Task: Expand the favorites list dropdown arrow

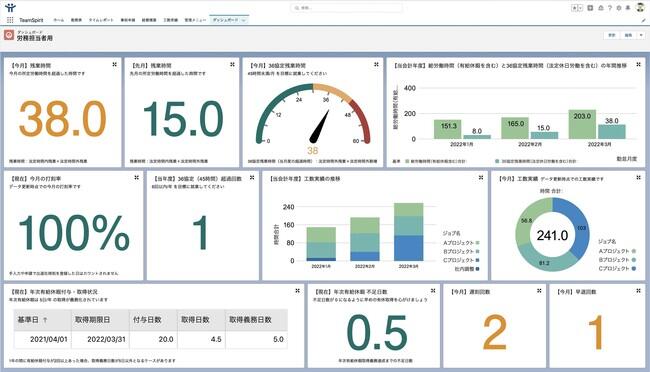Action: point(580,8)
